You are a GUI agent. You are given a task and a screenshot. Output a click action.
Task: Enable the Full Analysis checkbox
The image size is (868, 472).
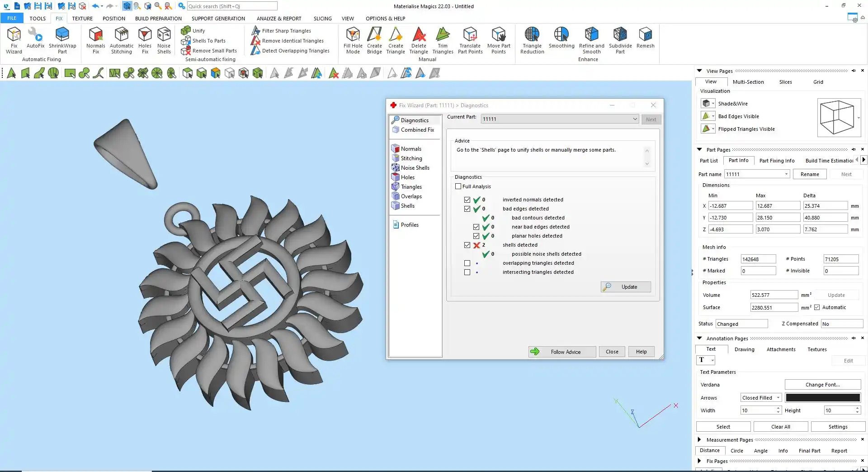coord(458,186)
